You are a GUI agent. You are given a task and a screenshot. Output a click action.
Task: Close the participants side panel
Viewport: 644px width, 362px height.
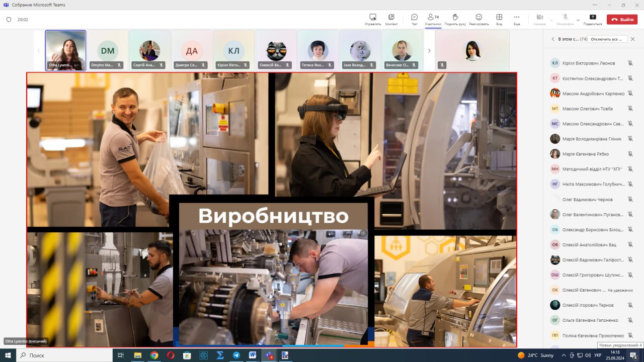(633, 39)
